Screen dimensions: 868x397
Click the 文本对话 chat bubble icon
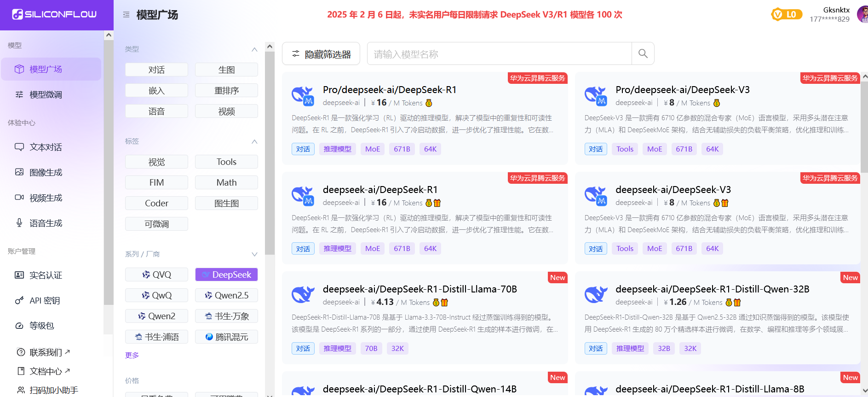tap(19, 147)
